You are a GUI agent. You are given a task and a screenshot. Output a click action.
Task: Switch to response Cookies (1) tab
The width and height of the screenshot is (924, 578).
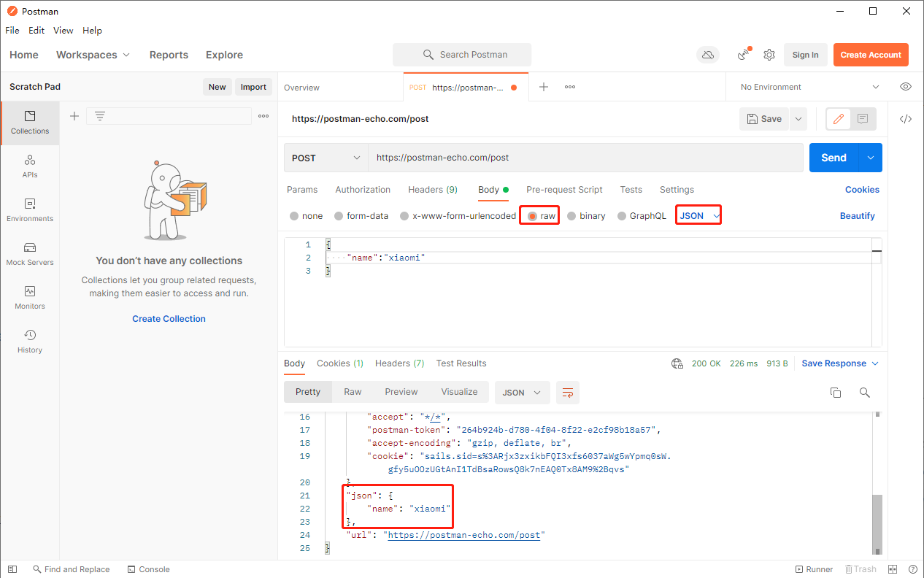tap(340, 363)
